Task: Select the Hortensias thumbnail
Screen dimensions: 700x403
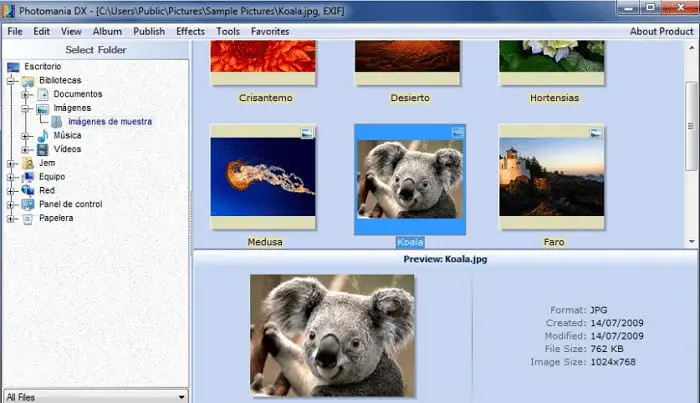Action: (x=552, y=63)
